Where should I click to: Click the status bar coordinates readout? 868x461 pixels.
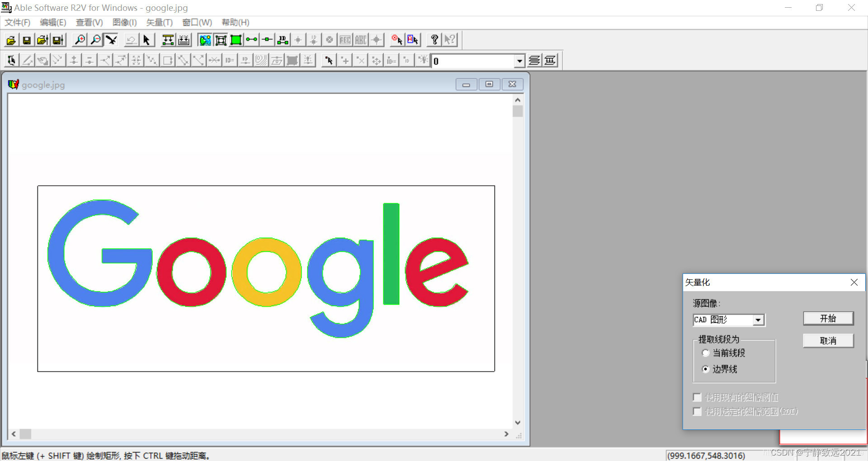point(706,456)
